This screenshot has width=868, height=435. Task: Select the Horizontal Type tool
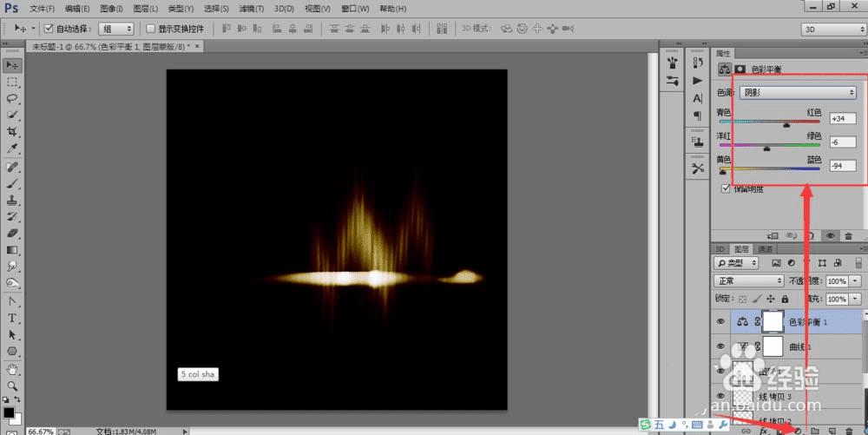coord(11,319)
